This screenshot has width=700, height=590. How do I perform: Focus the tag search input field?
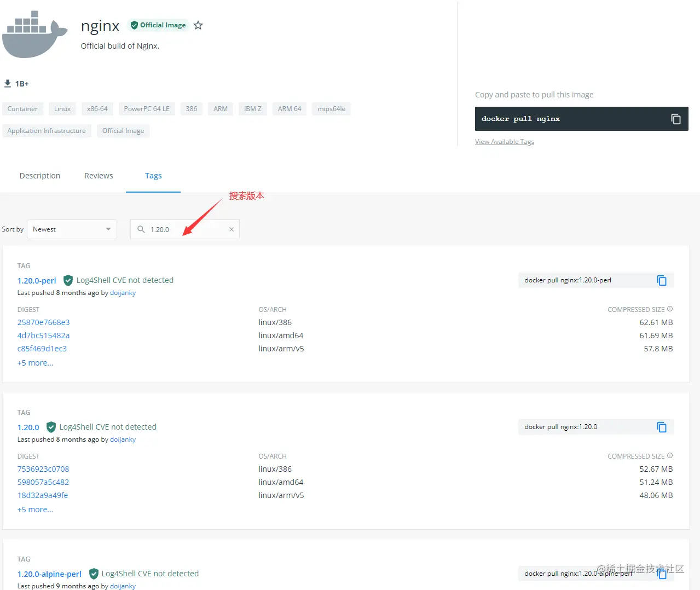point(185,229)
